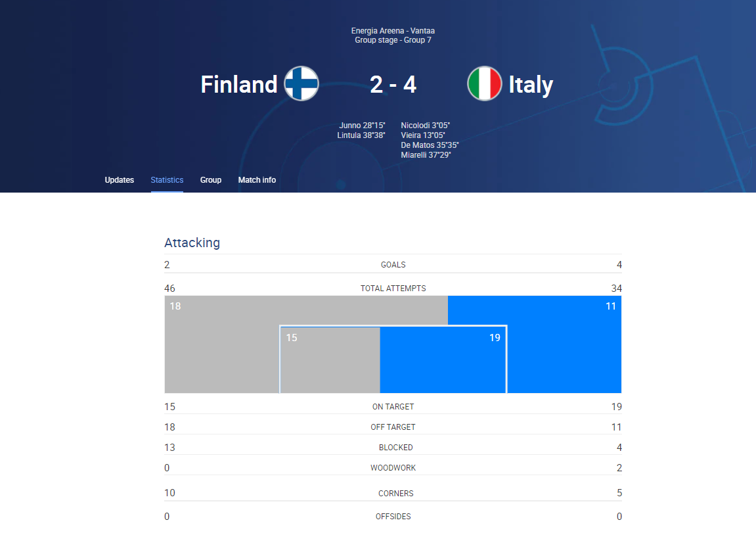
Task: Click the Attacking section heading
Action: pos(192,243)
